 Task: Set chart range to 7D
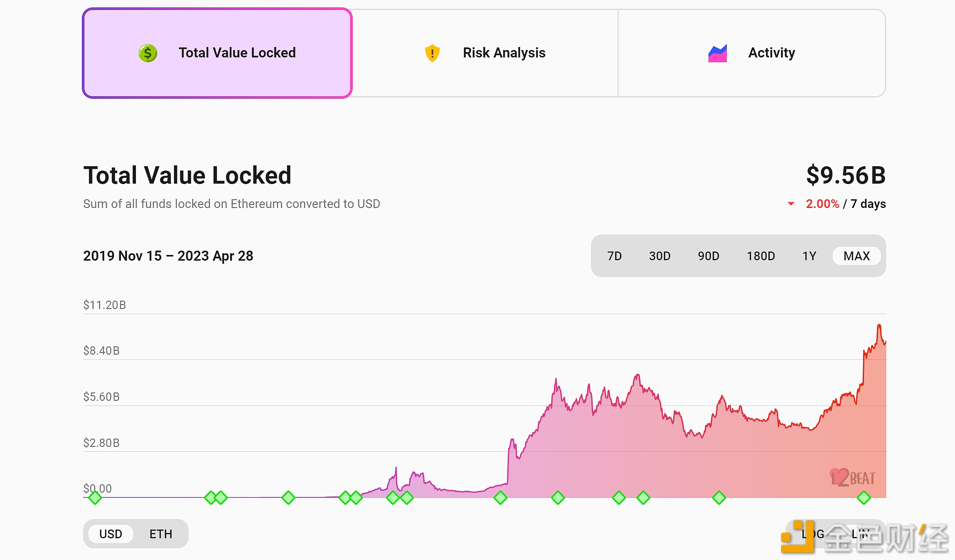[614, 256]
